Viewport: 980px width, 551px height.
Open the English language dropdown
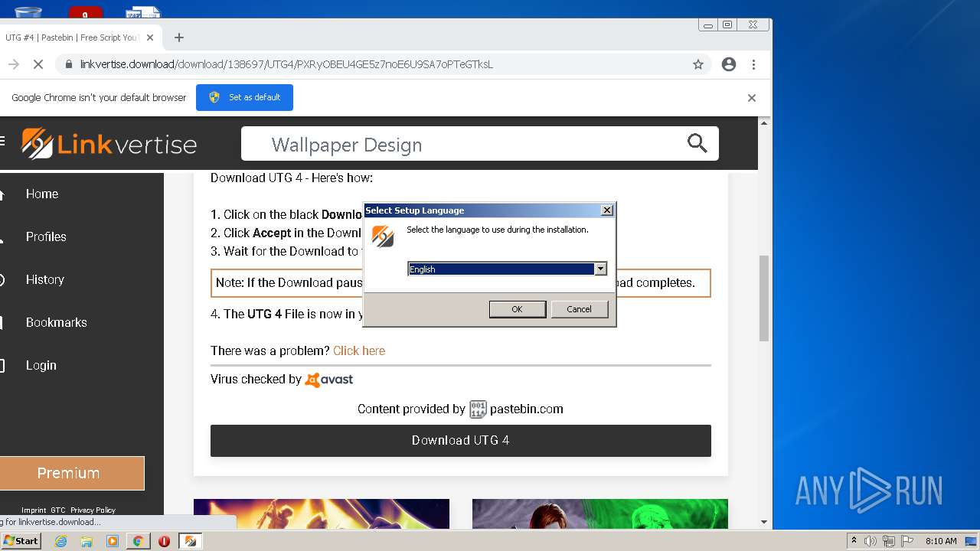(600, 269)
